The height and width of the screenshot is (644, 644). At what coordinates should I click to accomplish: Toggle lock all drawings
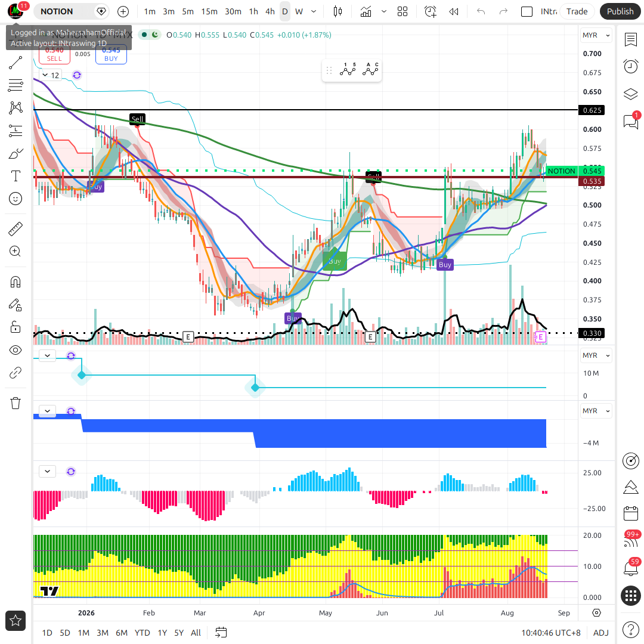[x=15, y=327]
